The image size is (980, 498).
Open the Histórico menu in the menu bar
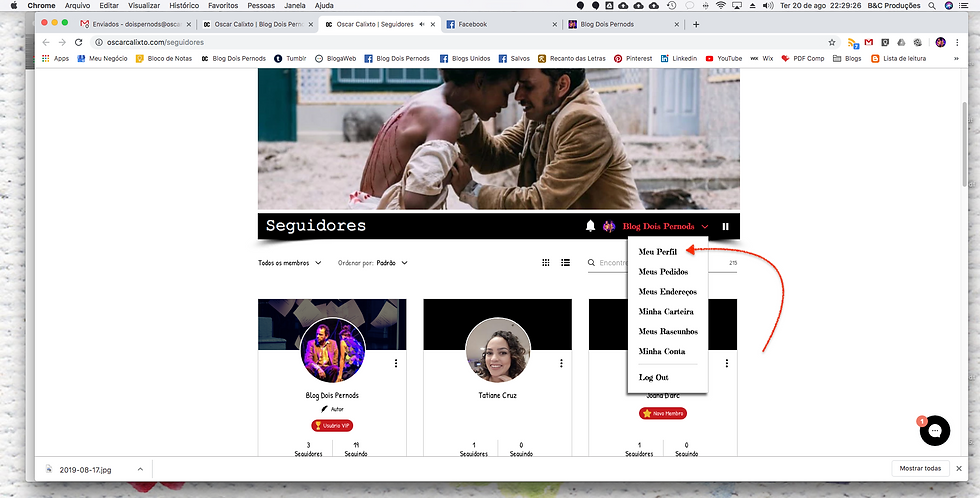click(184, 6)
